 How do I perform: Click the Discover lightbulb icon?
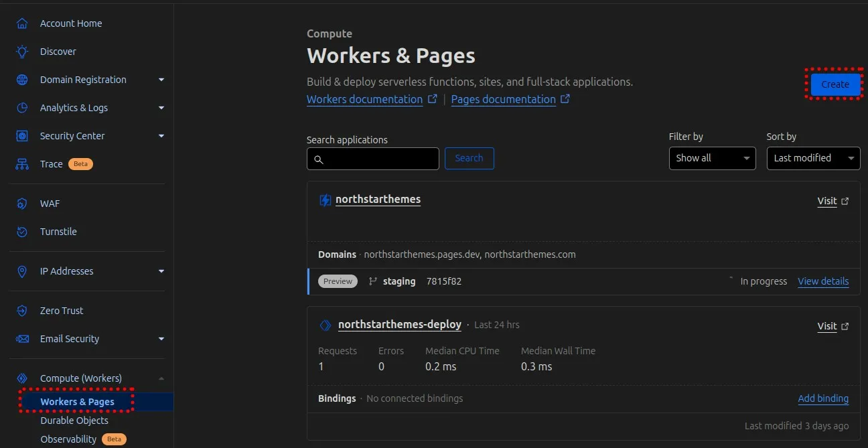click(22, 52)
